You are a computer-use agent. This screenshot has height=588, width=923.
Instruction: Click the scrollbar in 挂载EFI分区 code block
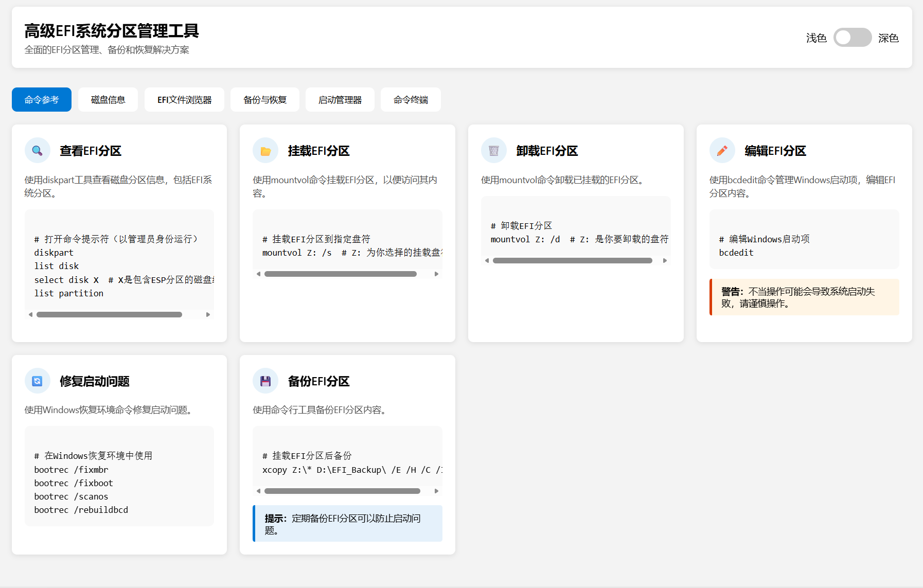[341, 274]
